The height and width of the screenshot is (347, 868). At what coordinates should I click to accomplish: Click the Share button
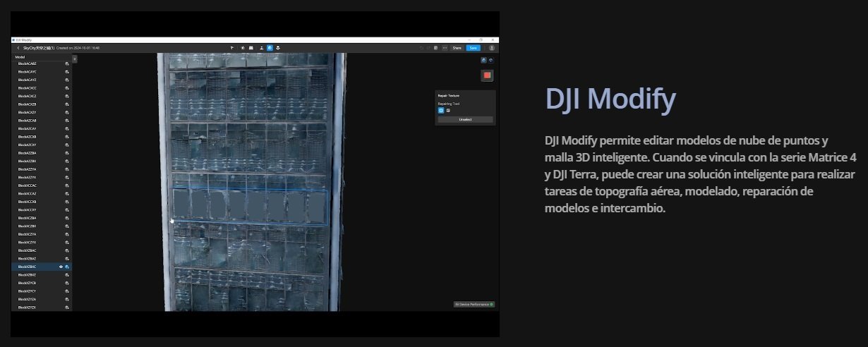[457, 48]
